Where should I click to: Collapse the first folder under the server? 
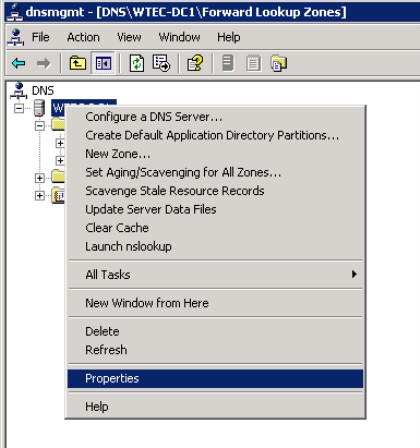40,126
